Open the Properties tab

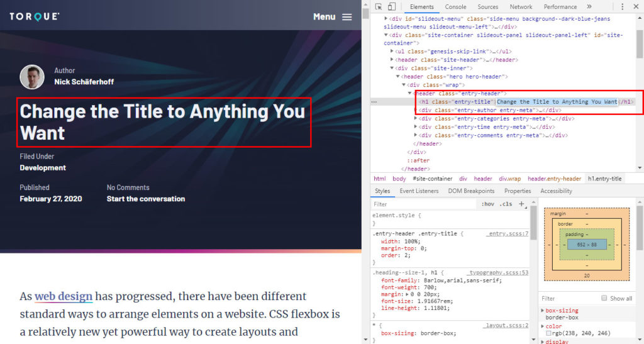click(x=518, y=191)
